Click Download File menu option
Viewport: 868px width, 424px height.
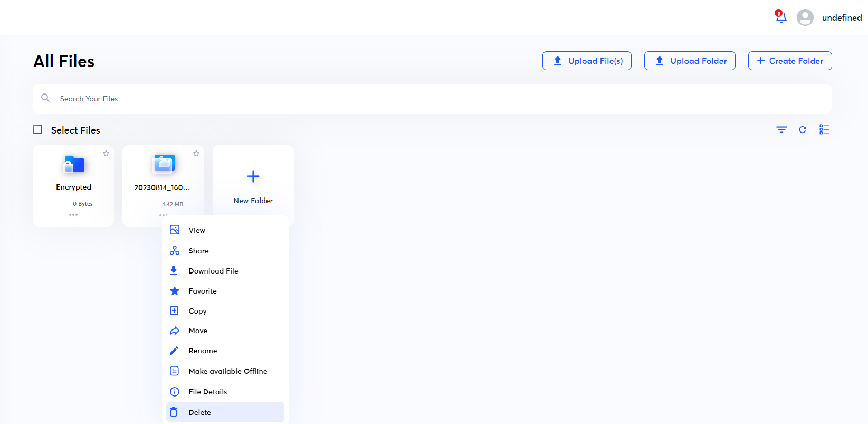pos(213,271)
